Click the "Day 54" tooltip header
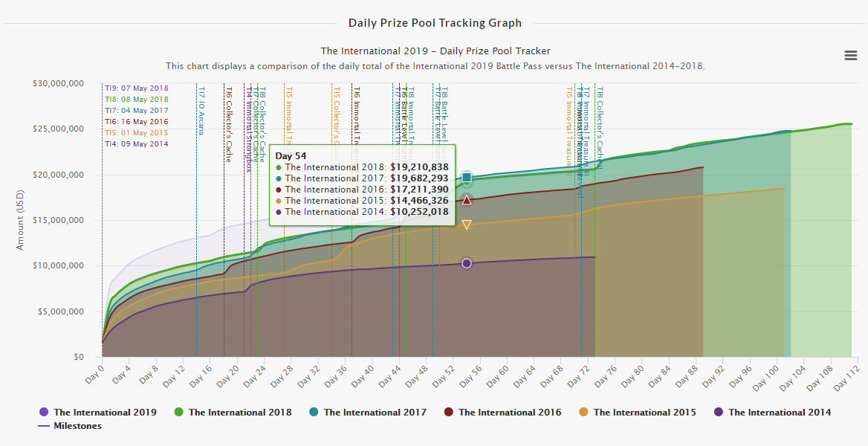Screen dimensions: 868x446 [291, 155]
